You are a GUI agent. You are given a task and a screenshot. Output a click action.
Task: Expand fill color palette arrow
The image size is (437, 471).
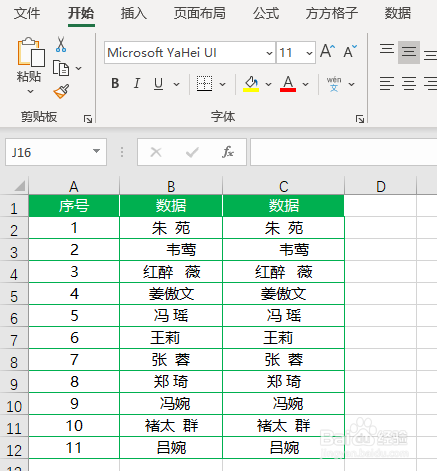click(x=268, y=84)
